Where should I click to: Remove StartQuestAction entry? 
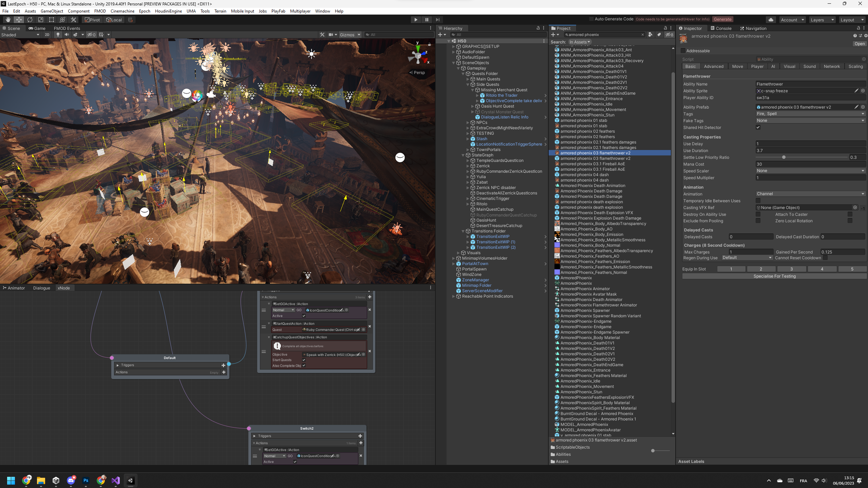[x=370, y=326]
